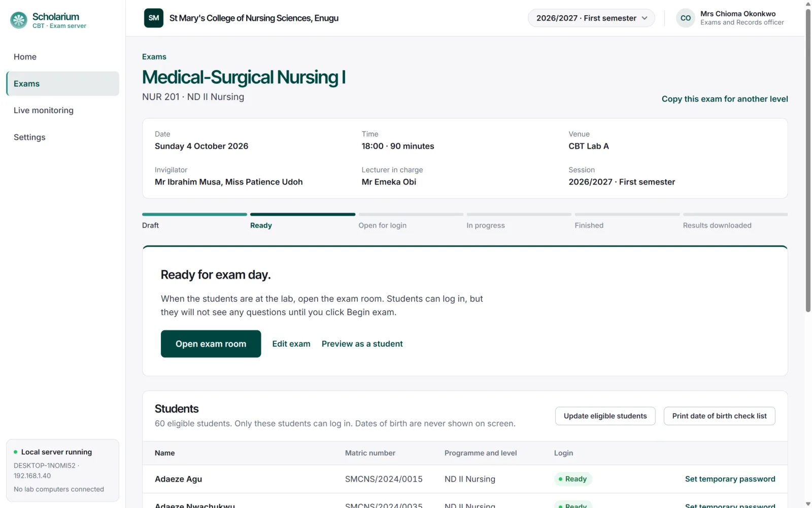
Task: Set temporary password for Adaeze Agu
Action: point(730,479)
